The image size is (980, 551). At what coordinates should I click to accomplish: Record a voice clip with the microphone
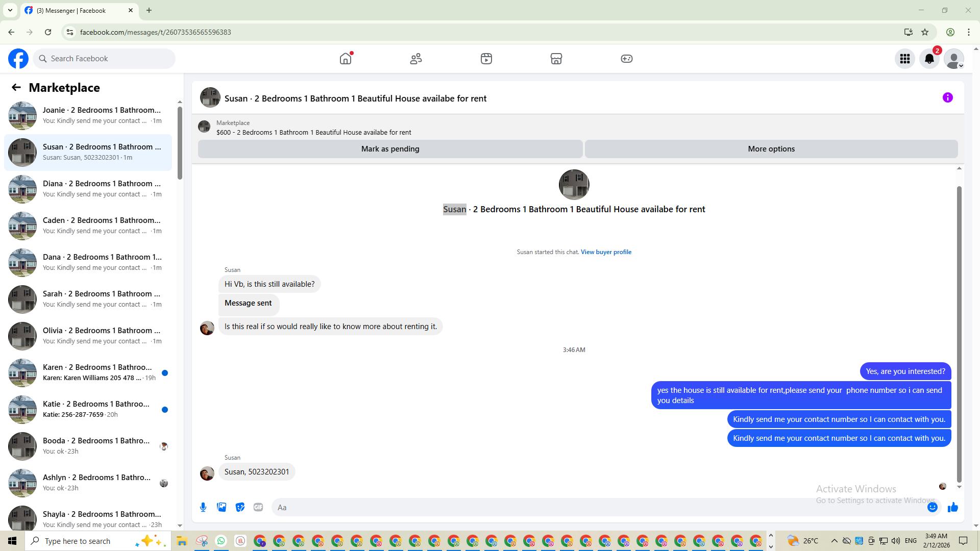[203, 507]
